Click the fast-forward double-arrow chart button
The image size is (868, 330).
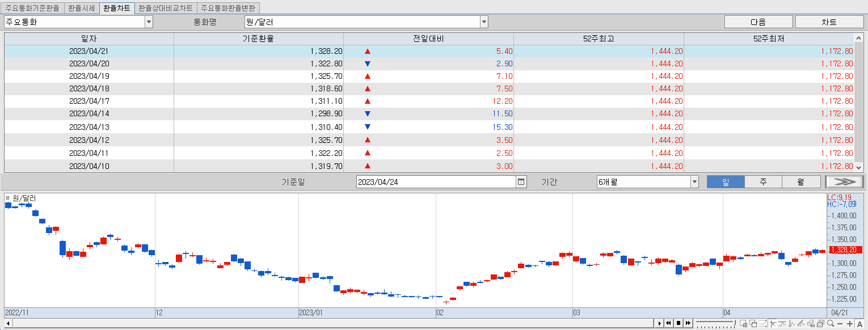click(x=688, y=323)
